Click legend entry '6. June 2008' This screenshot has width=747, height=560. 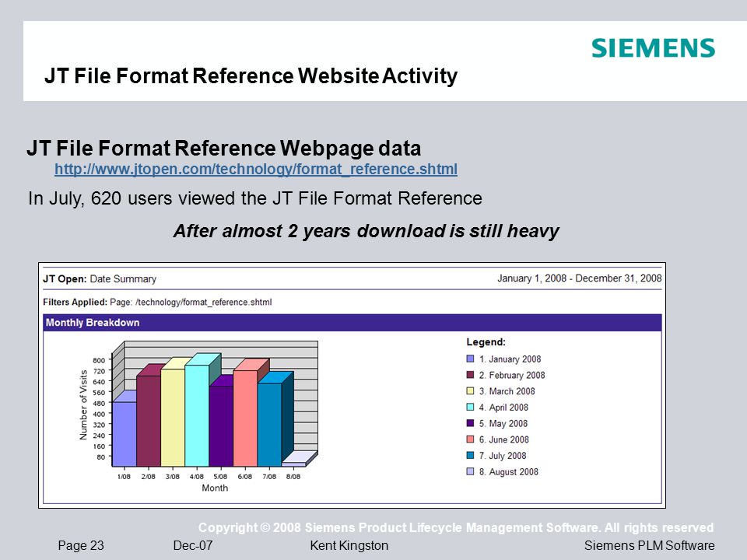(x=504, y=439)
